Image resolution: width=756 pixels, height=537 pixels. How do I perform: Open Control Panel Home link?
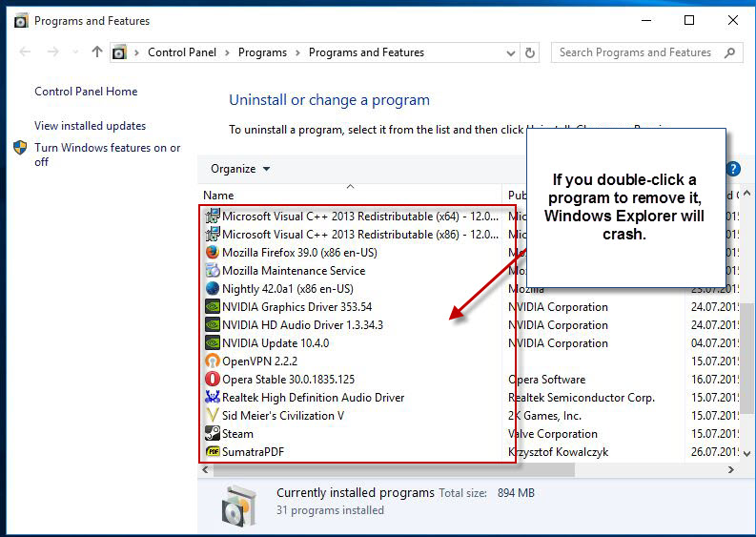(86, 92)
